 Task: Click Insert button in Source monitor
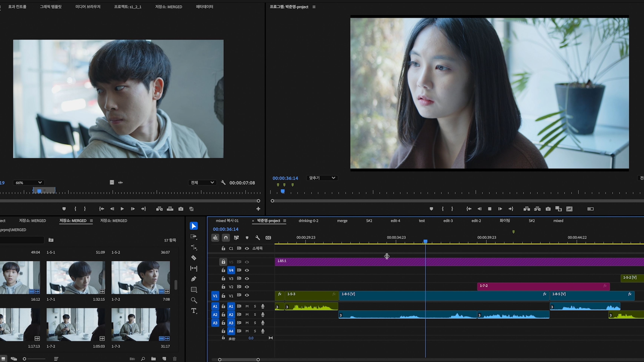(x=159, y=209)
